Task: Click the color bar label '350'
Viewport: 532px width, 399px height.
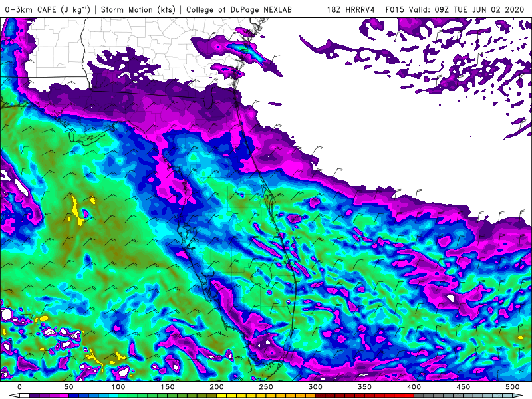Action: pos(364,387)
